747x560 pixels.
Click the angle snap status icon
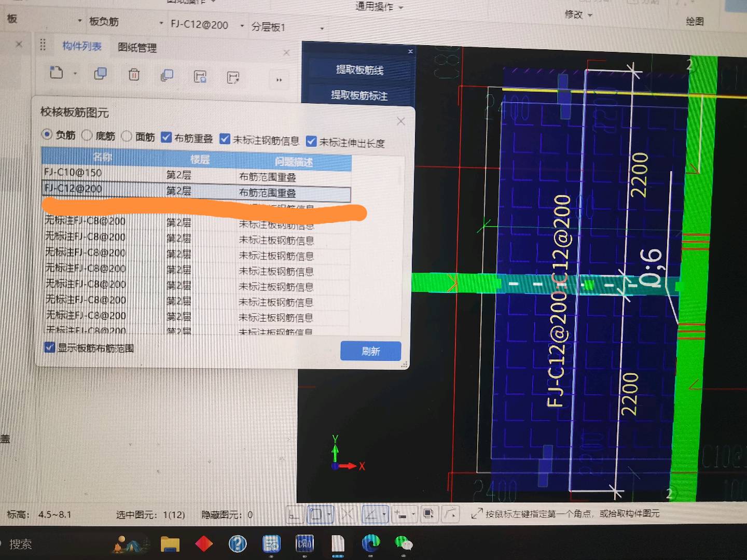(371, 514)
